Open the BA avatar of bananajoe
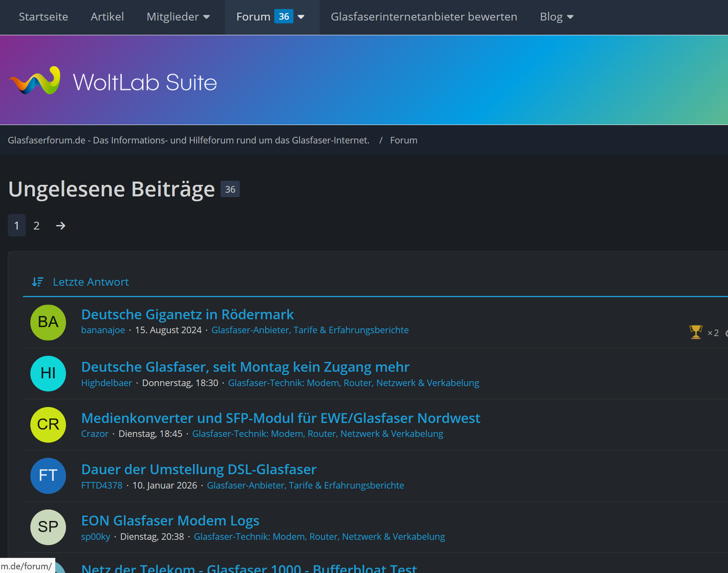Screen dimensions: 728x573 coord(48,322)
